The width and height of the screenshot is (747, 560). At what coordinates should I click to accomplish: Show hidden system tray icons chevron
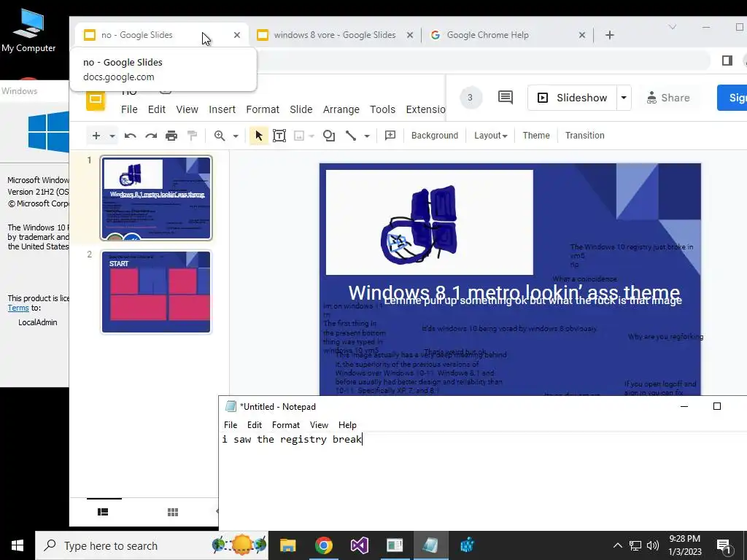[x=617, y=545]
